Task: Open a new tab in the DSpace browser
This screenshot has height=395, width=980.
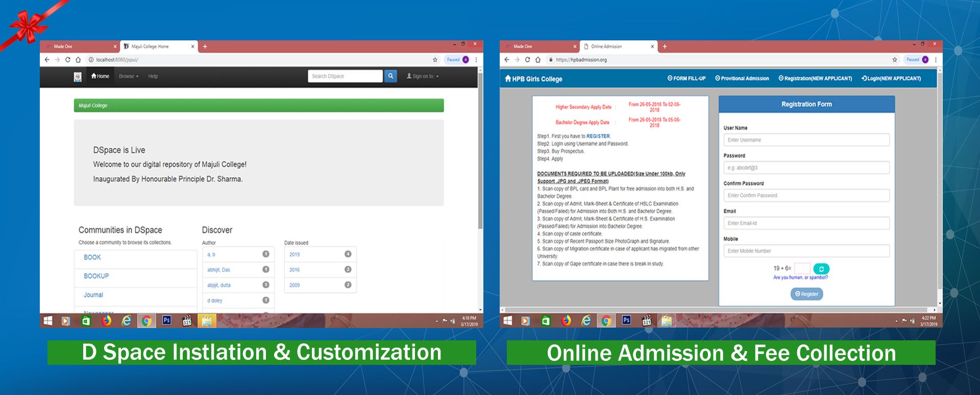Action: point(205,47)
